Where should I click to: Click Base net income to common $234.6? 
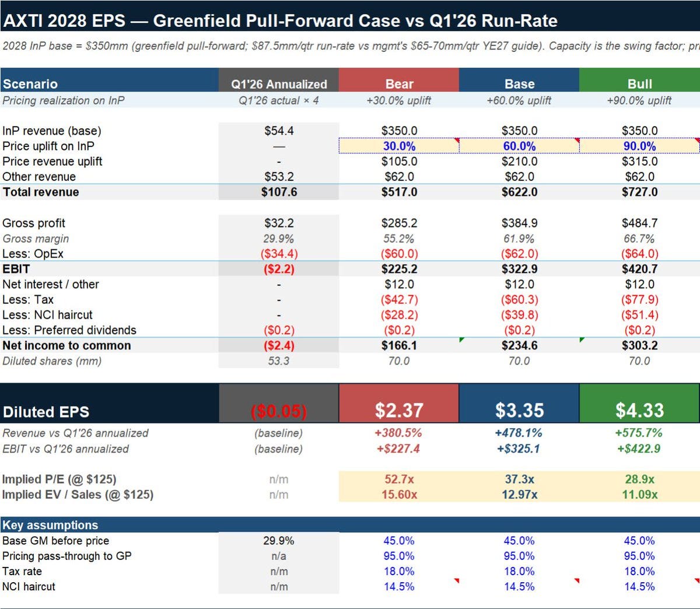click(519, 345)
